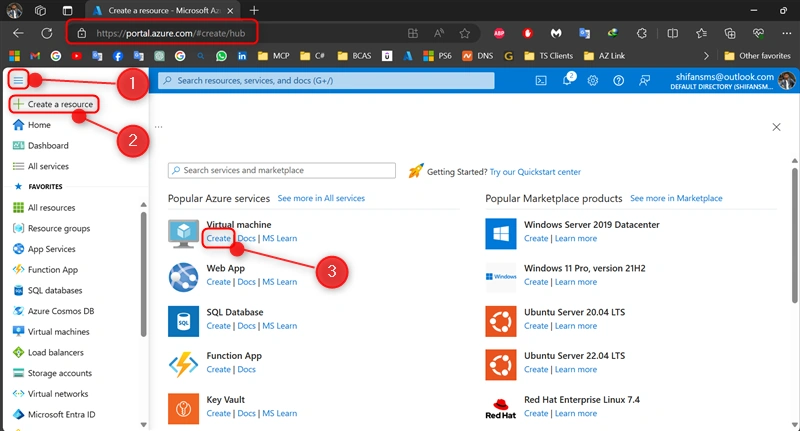Open account menu shifansms@outlook.com
The width and height of the screenshot is (800, 431).
[733, 81]
